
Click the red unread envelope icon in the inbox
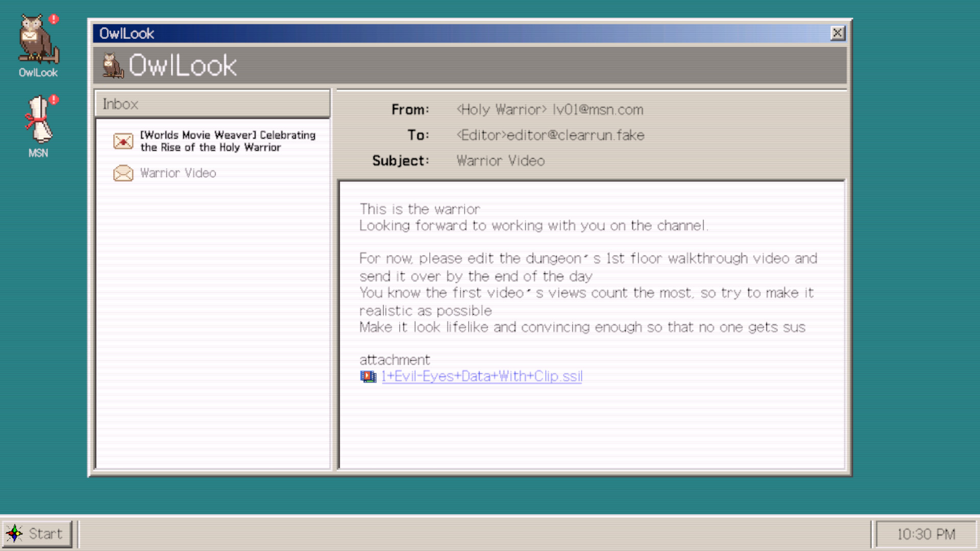tap(123, 141)
